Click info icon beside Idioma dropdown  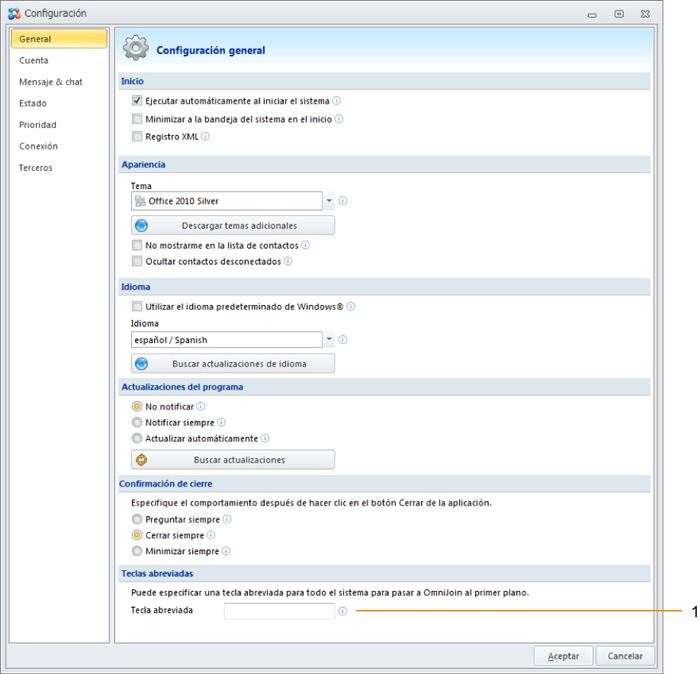point(342,340)
